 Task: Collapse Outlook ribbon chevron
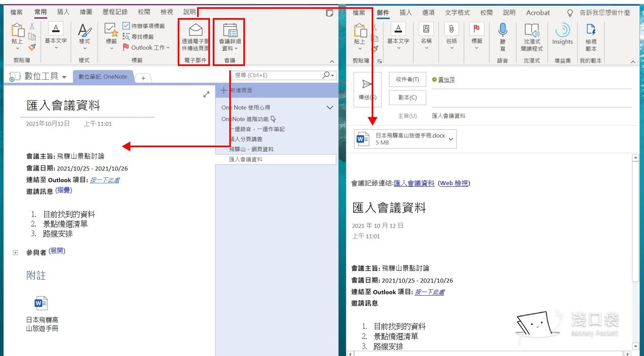pyautogui.click(x=633, y=62)
